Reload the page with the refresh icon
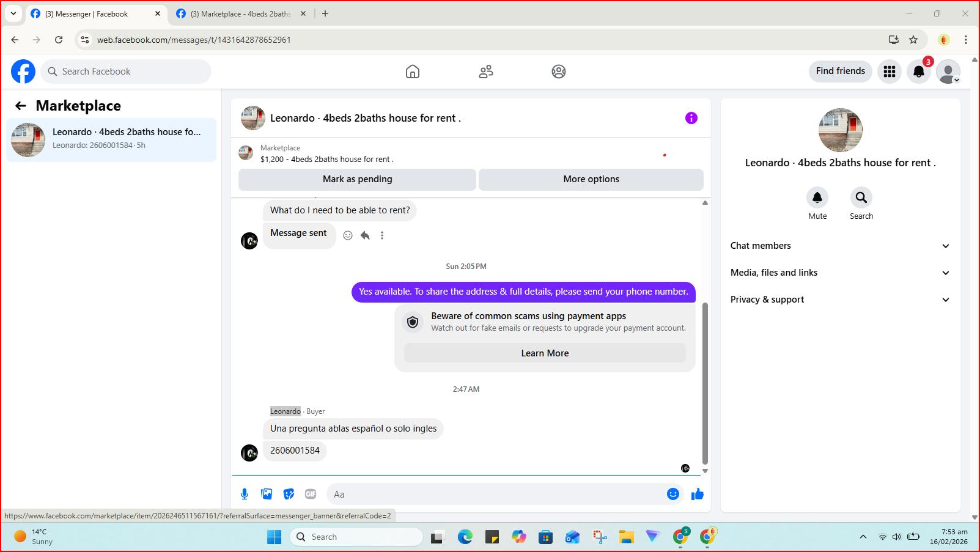 (59, 40)
